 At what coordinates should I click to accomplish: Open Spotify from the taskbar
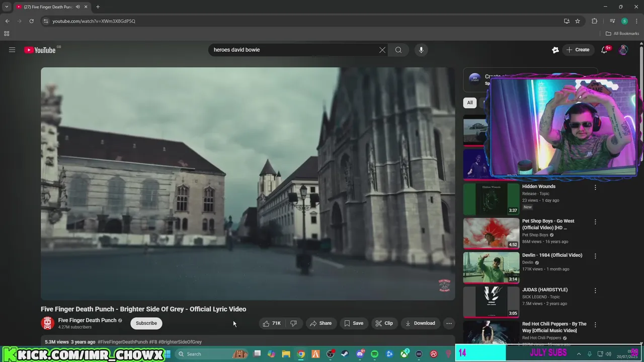[374, 354]
